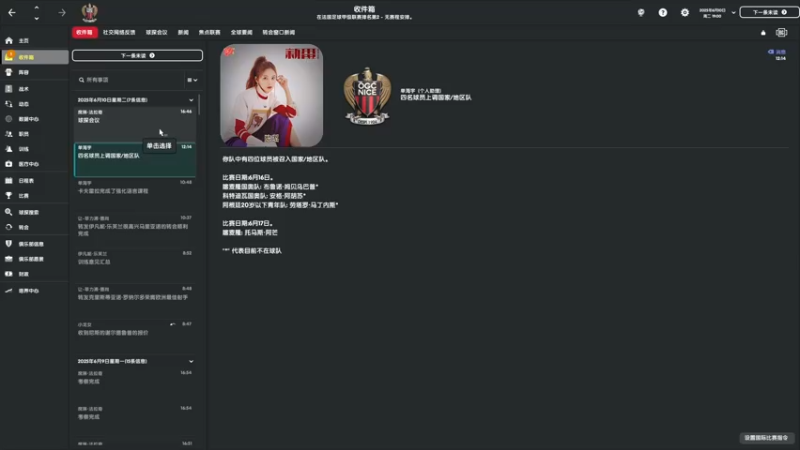Open the help question mark icon
The width and height of the screenshot is (800, 450).
[x=663, y=12]
